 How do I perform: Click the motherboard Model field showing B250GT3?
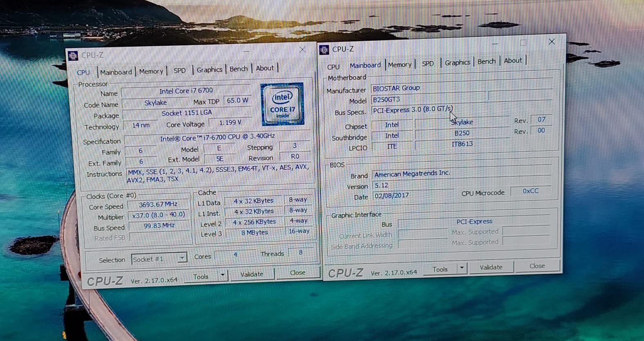428,99
